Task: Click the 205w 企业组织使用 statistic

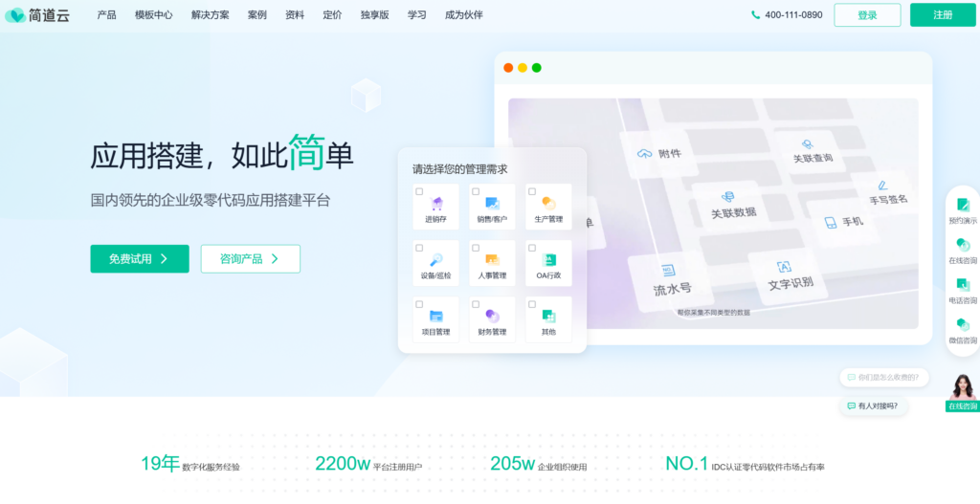Action: point(538,464)
